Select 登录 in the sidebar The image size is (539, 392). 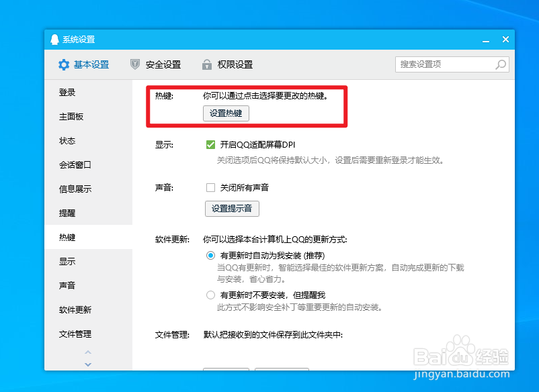coord(88,93)
